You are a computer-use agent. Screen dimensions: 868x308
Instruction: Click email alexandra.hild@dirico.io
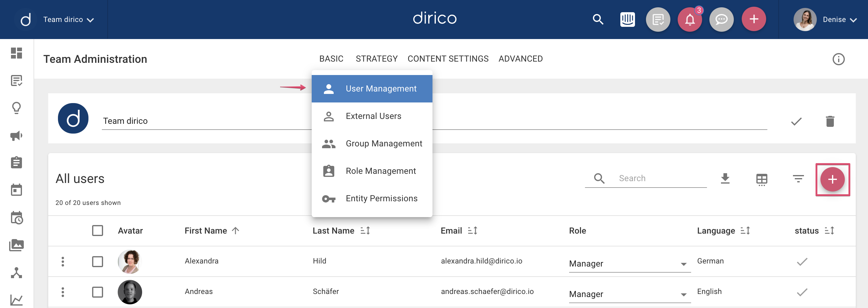pos(482,261)
